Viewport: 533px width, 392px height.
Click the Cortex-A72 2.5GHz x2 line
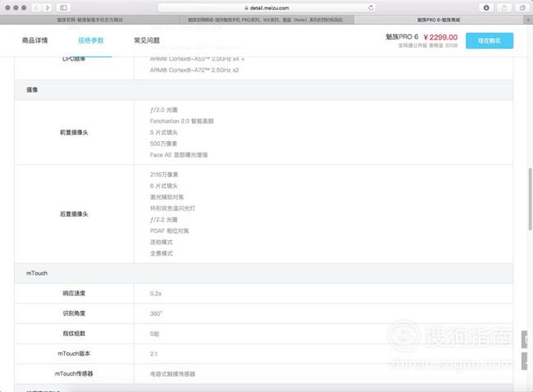194,70
